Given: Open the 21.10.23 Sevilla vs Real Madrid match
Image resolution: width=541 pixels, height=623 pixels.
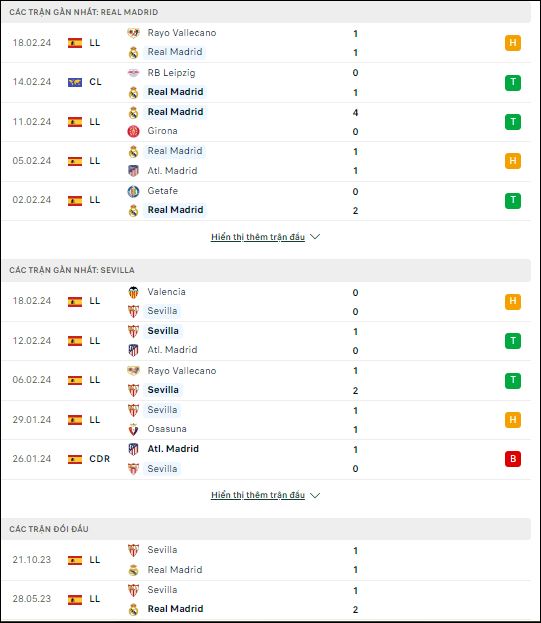Looking at the screenshot, I should (x=266, y=560).
